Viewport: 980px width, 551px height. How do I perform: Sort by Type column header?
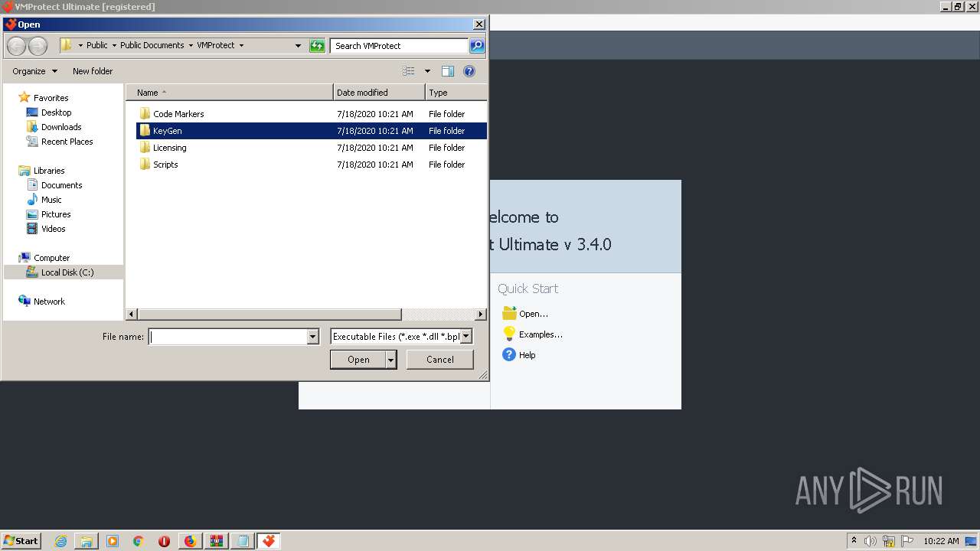pyautogui.click(x=456, y=93)
